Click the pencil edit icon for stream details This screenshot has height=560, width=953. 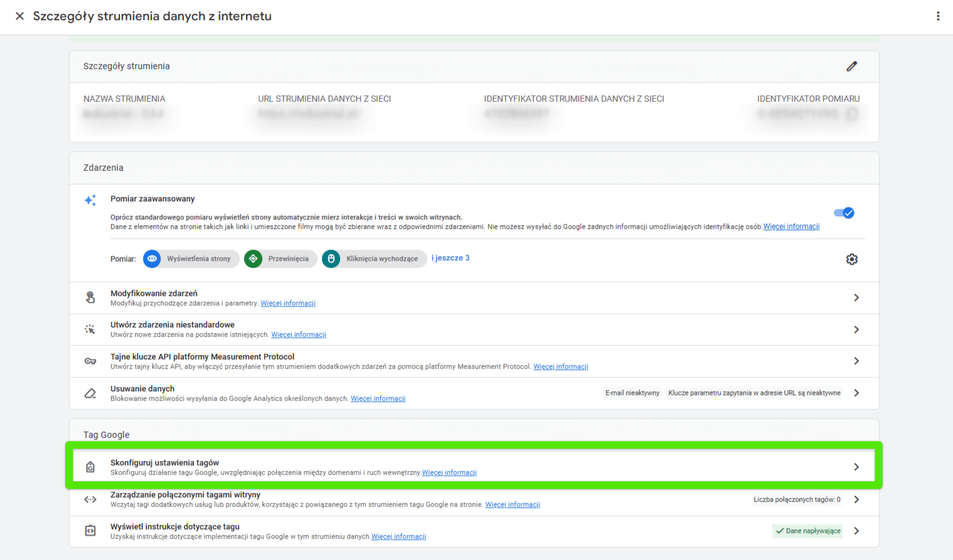coord(851,66)
